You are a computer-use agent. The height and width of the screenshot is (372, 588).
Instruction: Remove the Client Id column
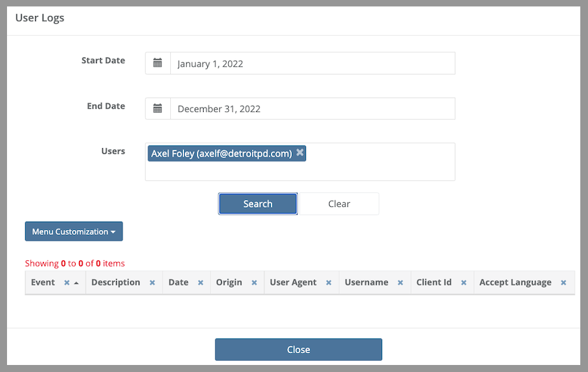pyautogui.click(x=463, y=282)
